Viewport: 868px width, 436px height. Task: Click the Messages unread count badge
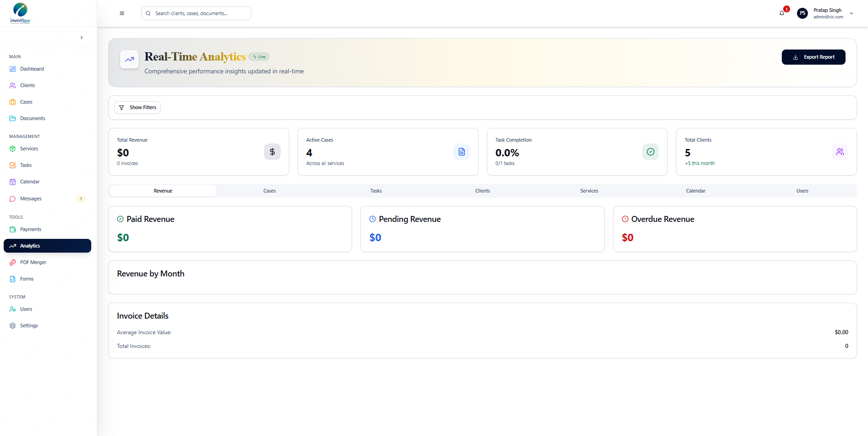click(81, 199)
